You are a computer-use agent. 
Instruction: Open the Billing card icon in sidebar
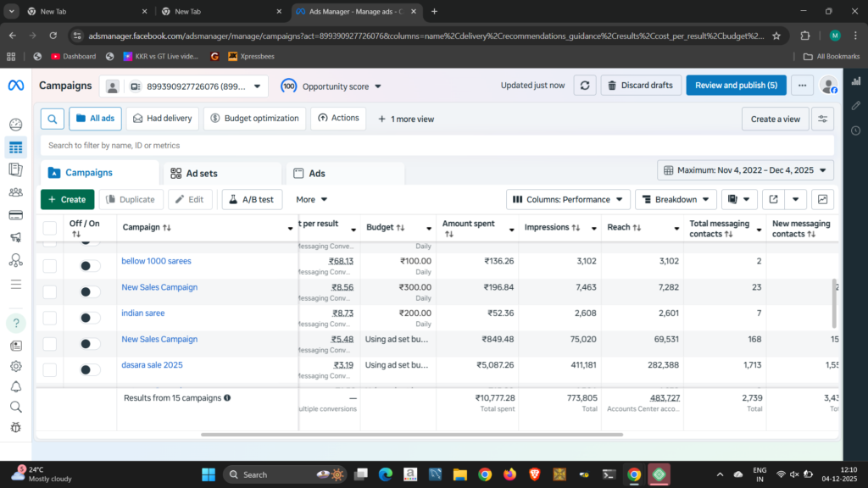coord(15,214)
